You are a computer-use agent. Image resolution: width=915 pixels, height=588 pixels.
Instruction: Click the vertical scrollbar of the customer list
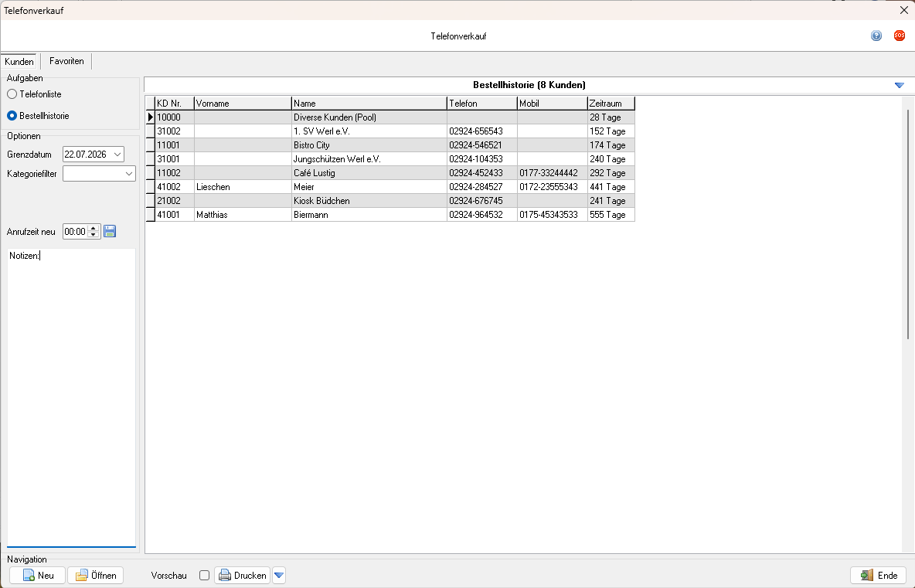pos(908,224)
